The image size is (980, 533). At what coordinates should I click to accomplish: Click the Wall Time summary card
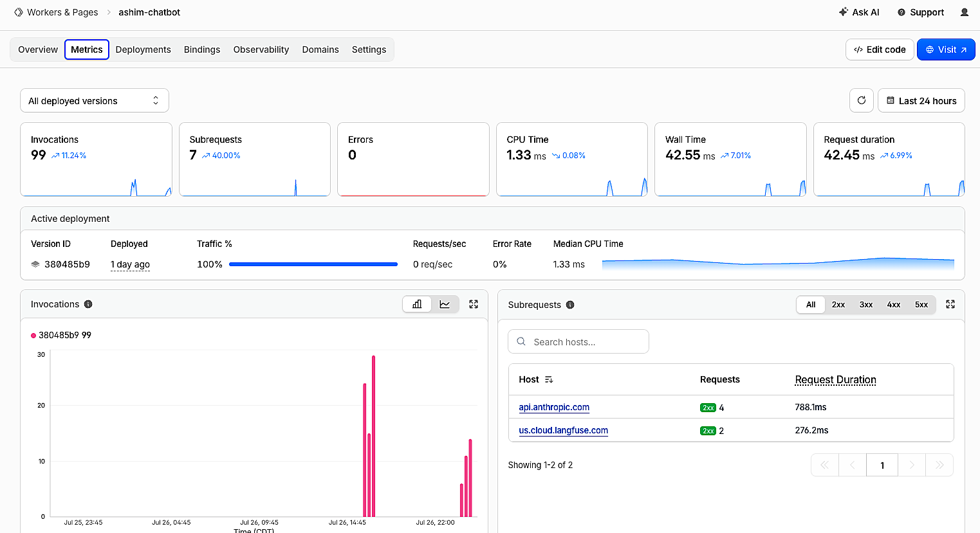pyautogui.click(x=730, y=159)
